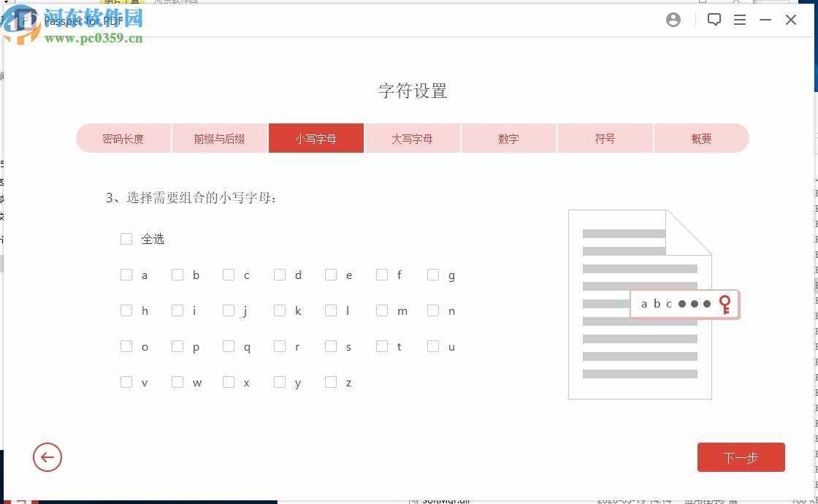Viewport: 818px width, 504px height.
Task: Check the lowercase letter z checkbox
Action: pyautogui.click(x=331, y=382)
